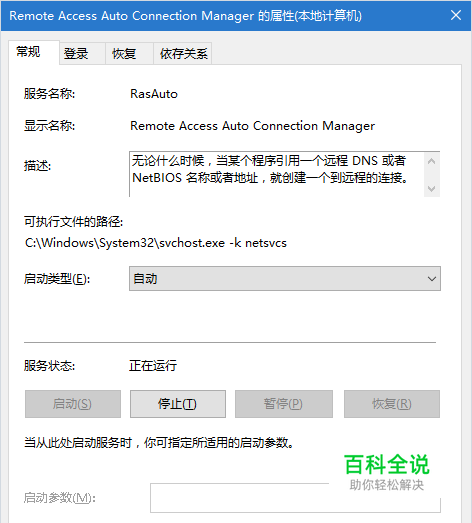Click the 恢复(R) resume button
This screenshot has width=472, height=523.
coord(392,404)
